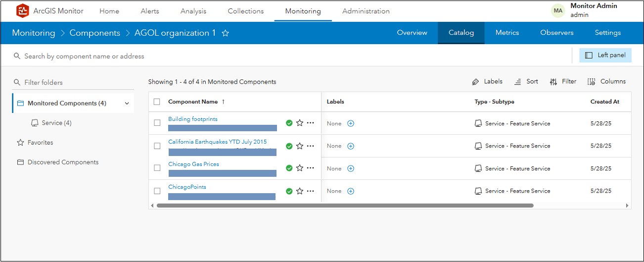644x262 pixels.
Task: Favorite the AGOL organization 1 breadcrumb star
Action: pyautogui.click(x=225, y=33)
